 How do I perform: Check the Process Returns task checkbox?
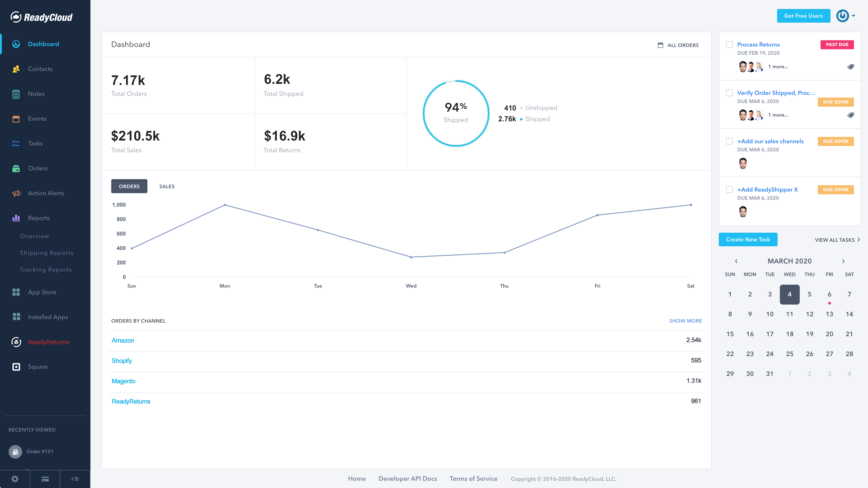coord(729,45)
